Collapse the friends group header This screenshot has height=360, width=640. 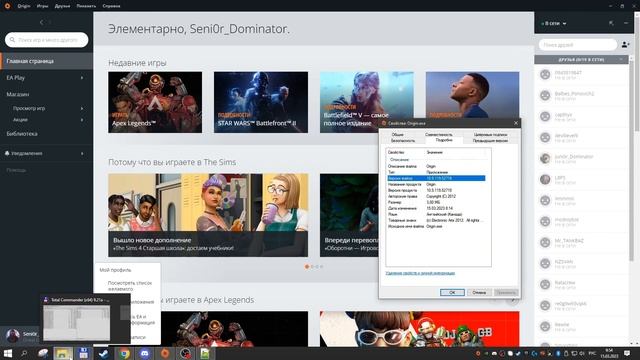tap(581, 60)
